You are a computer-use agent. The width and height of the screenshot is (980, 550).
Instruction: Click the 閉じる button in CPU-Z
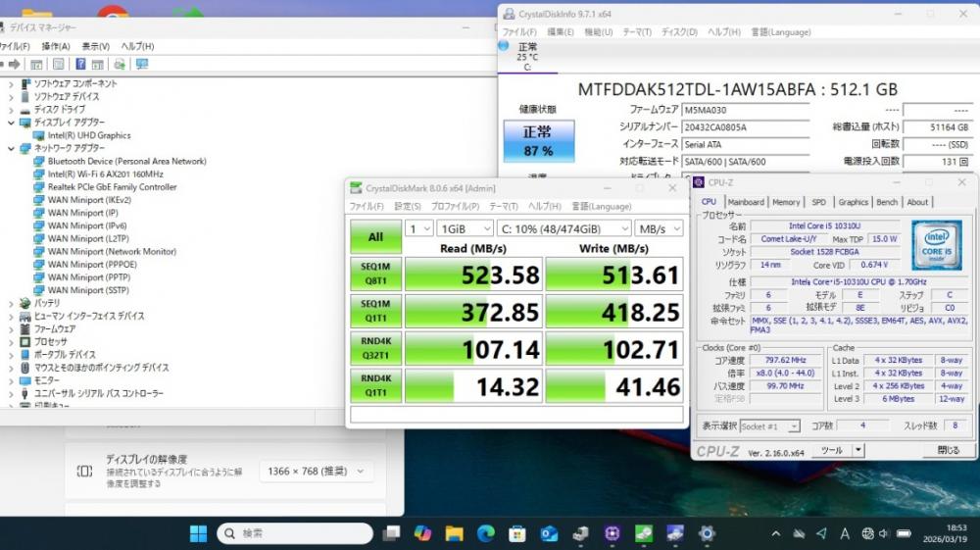[x=948, y=450]
